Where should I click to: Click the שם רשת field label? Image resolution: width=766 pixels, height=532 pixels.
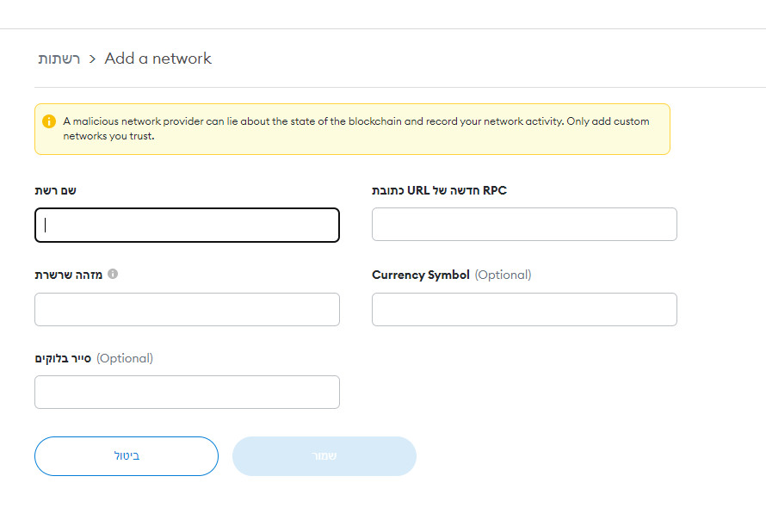tap(55, 190)
